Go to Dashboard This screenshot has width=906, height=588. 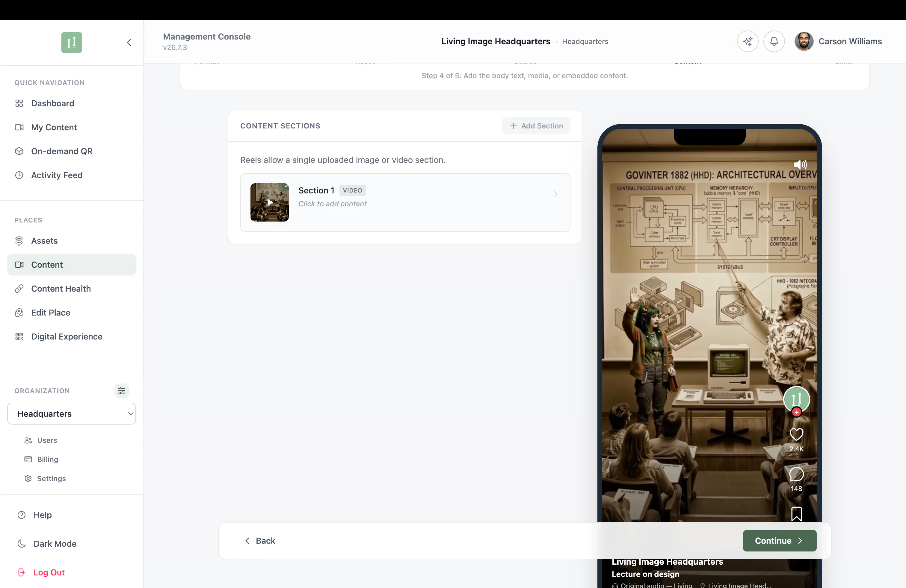point(72,104)
